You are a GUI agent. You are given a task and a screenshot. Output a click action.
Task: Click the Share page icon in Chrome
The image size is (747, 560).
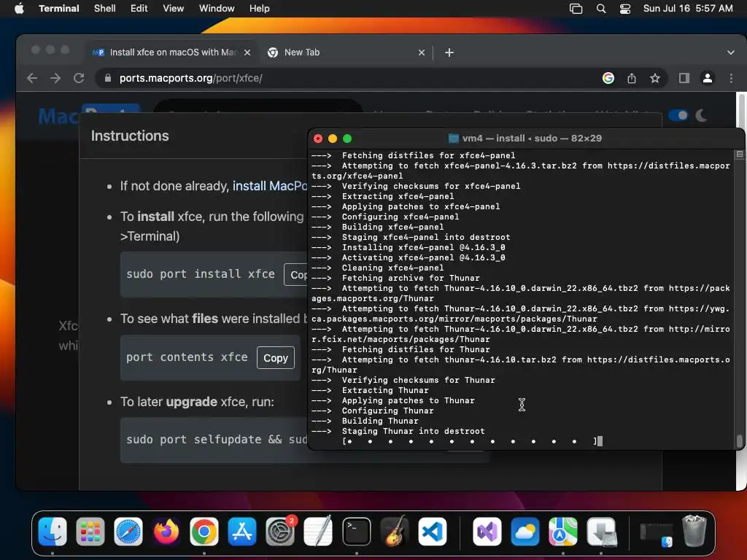point(632,78)
